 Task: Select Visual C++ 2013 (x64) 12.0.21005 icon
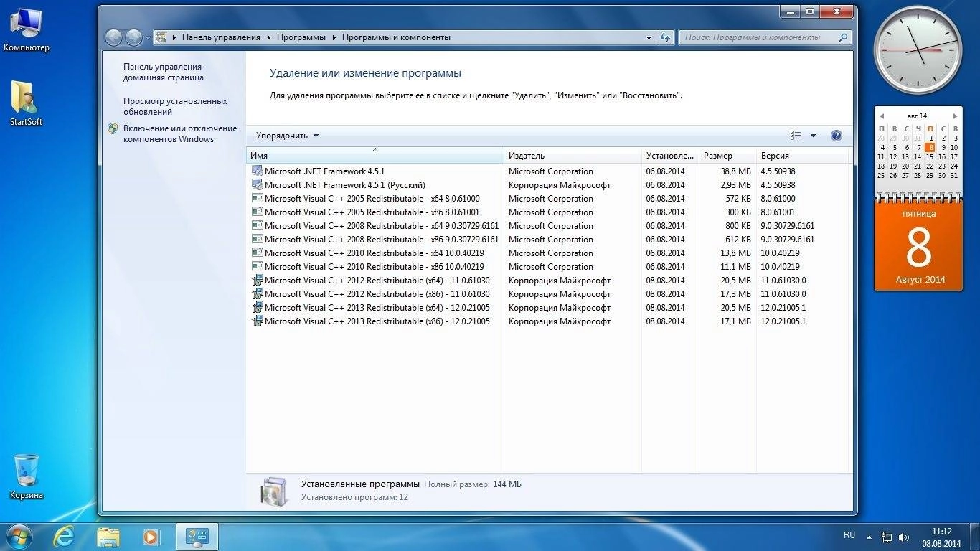tap(258, 308)
